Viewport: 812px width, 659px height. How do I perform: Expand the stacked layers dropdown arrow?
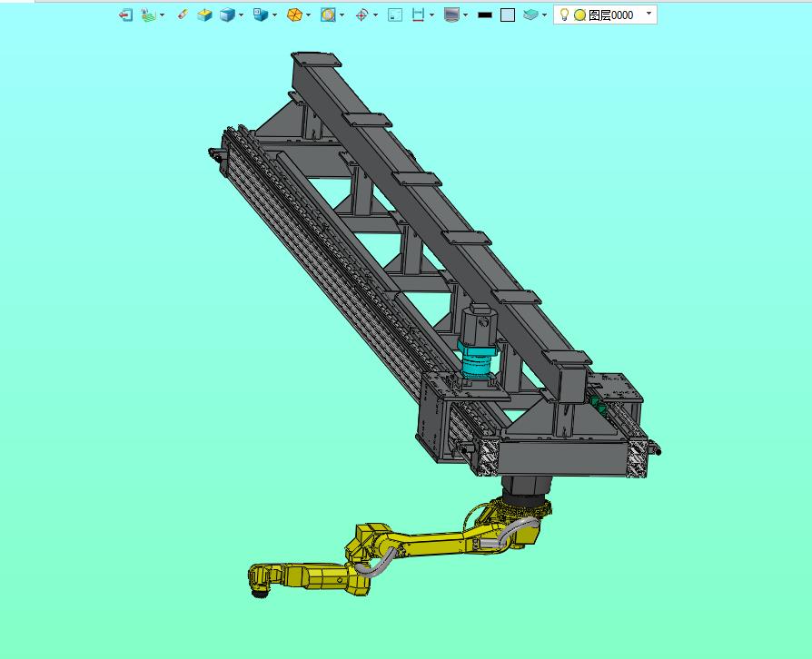(544, 15)
